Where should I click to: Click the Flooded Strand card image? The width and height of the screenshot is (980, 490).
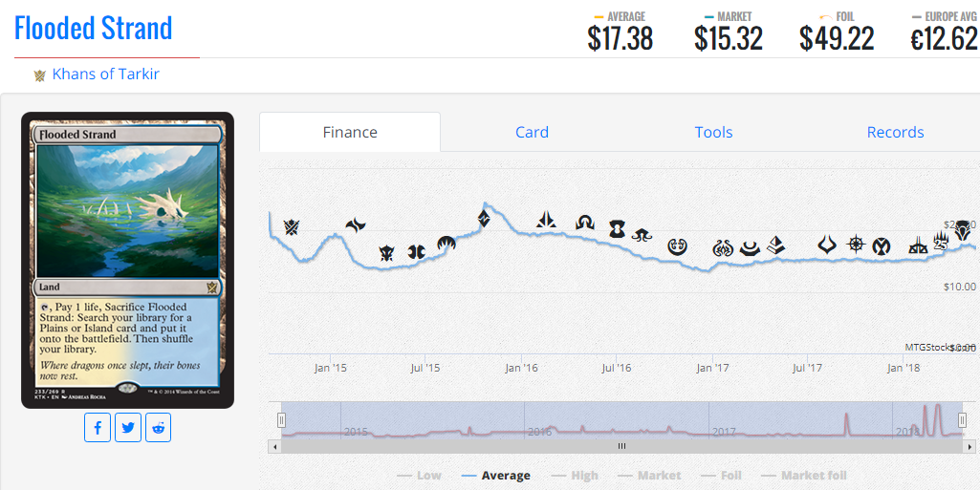click(127, 260)
